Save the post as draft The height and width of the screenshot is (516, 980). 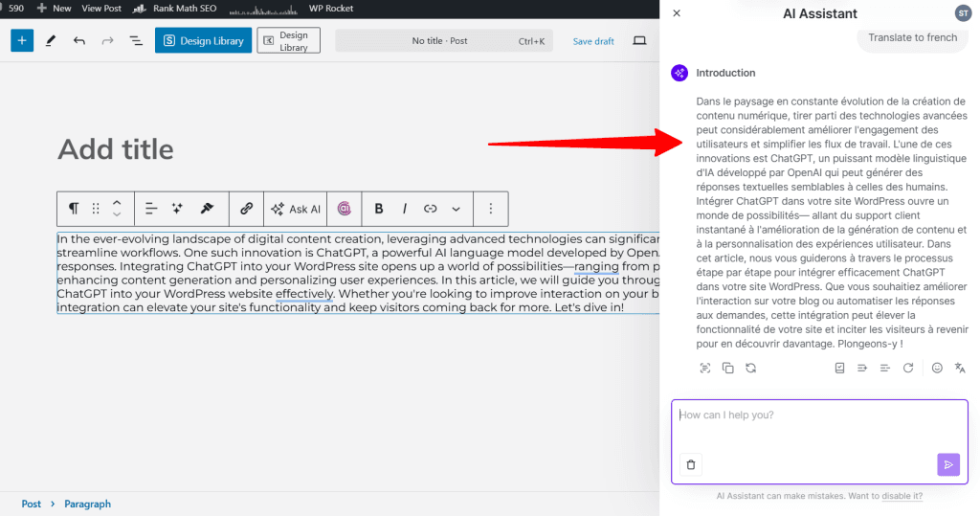[x=593, y=41]
